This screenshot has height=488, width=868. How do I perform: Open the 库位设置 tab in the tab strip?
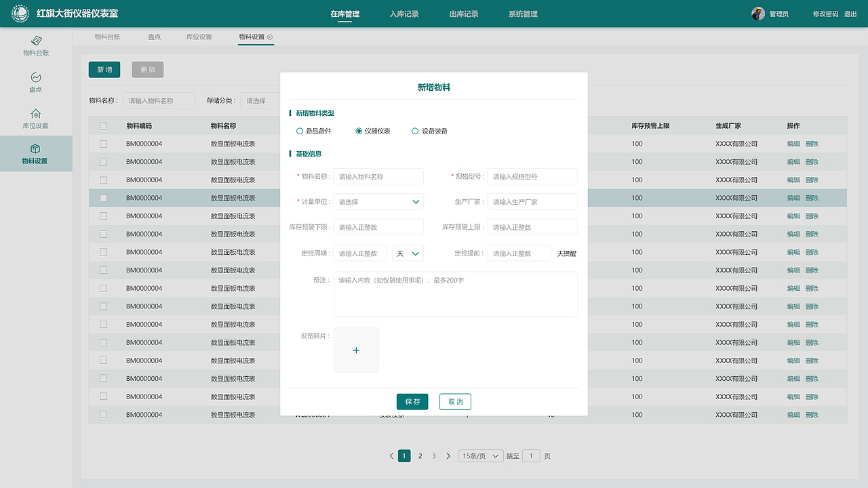click(199, 37)
